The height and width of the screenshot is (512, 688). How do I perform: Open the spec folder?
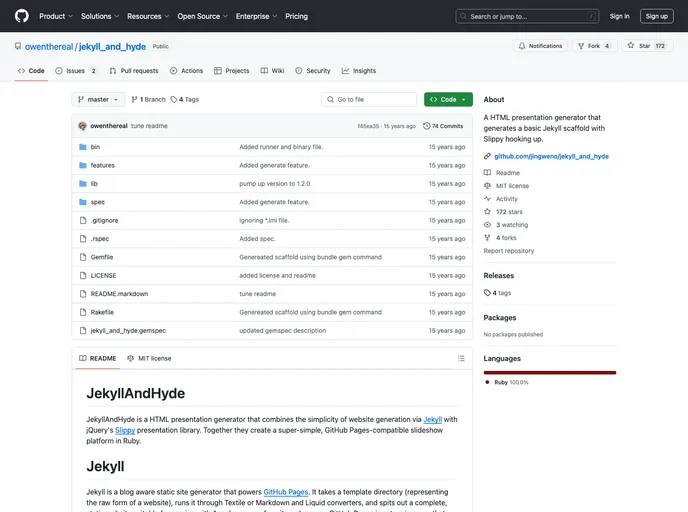97,202
